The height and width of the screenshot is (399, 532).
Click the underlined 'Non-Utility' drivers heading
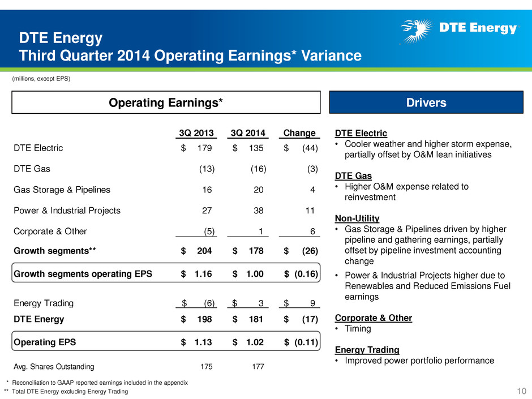357,218
